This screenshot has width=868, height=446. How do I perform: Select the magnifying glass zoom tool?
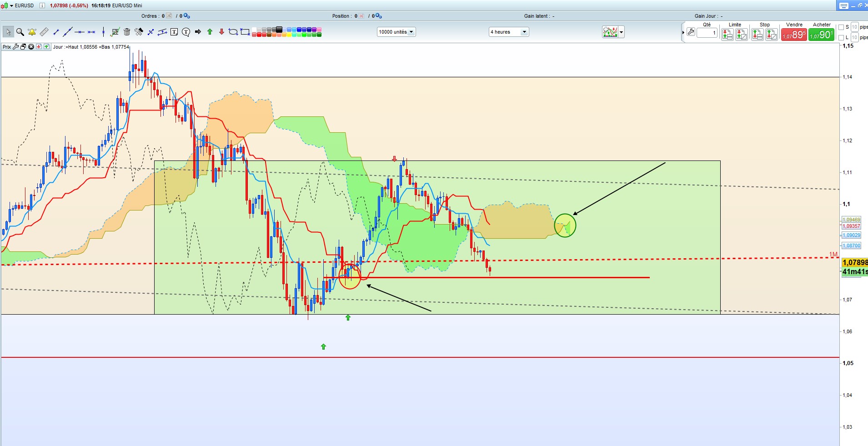coord(20,32)
